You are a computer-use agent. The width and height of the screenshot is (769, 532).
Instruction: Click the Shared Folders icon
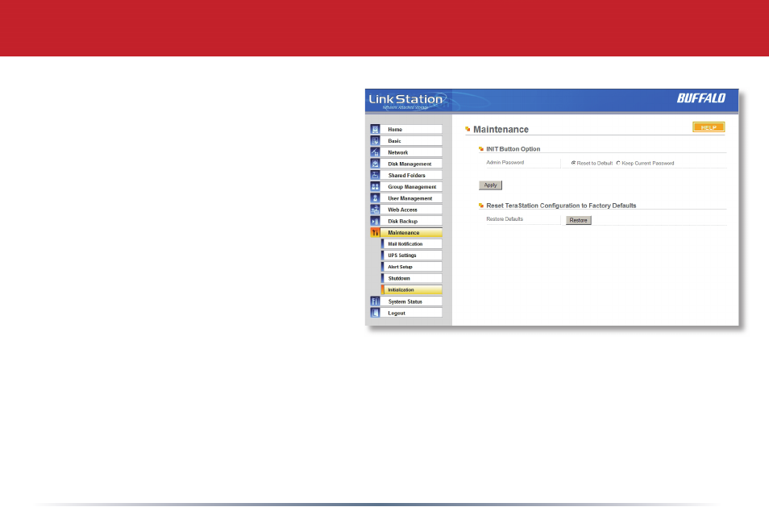[375, 175]
